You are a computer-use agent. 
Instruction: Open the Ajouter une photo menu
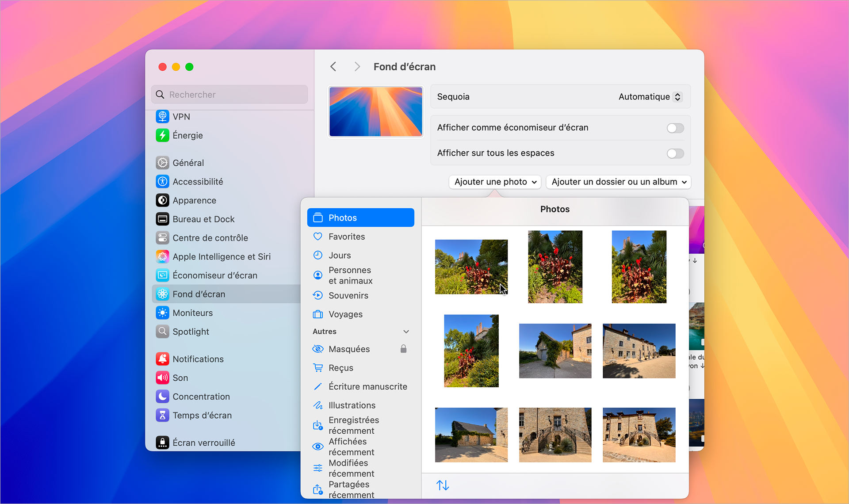pyautogui.click(x=494, y=182)
